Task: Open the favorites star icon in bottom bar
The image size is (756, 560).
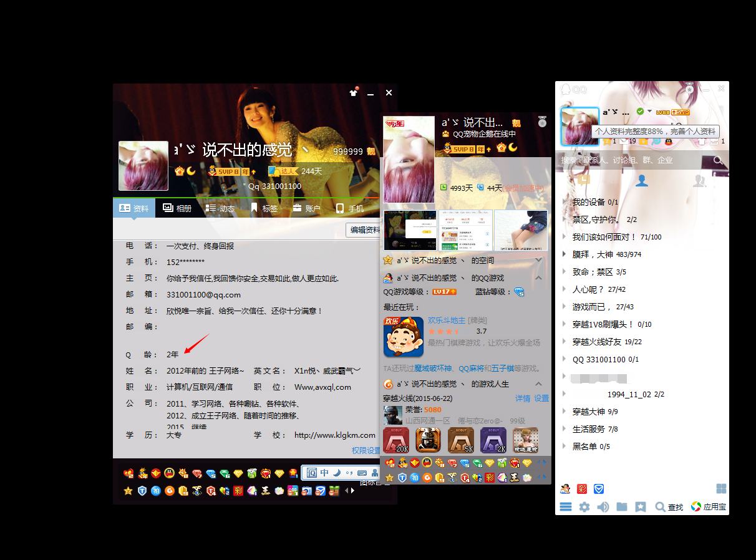Action: tap(641, 507)
